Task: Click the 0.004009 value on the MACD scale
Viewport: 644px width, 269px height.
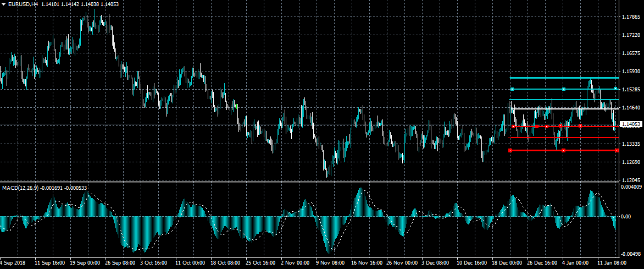Action: 631,187
